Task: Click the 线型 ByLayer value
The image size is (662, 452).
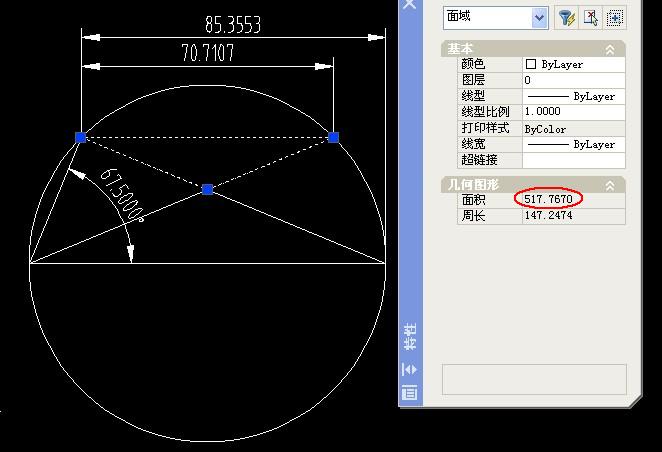Action: tap(573, 96)
